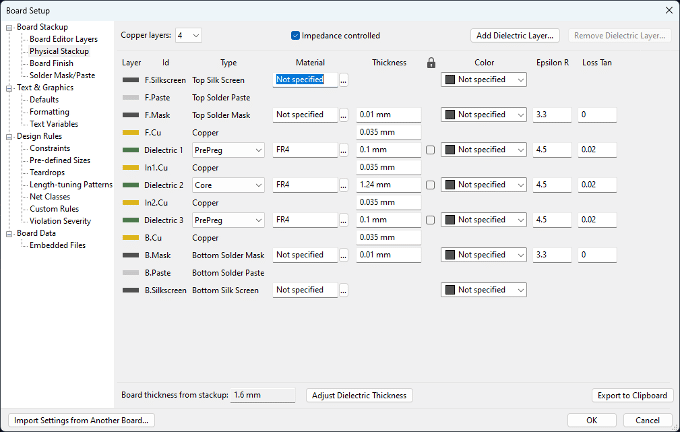680x432 pixels.
Task: Disable the Impedance controlled checkbox
Action: tap(296, 35)
